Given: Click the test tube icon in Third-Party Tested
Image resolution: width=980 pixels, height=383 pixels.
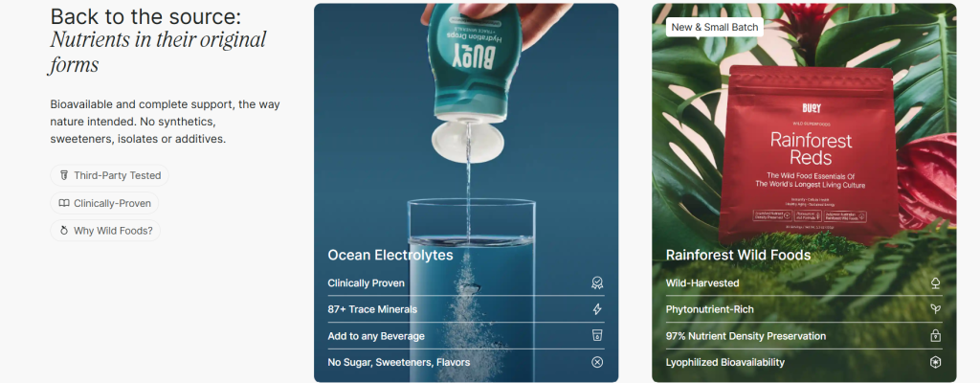Looking at the screenshot, I should 64,175.
